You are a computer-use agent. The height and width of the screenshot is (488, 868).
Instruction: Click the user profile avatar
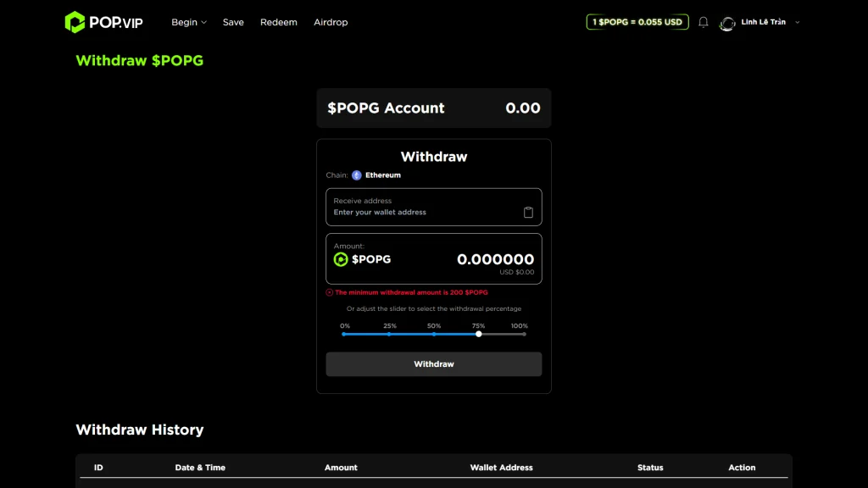tap(727, 23)
